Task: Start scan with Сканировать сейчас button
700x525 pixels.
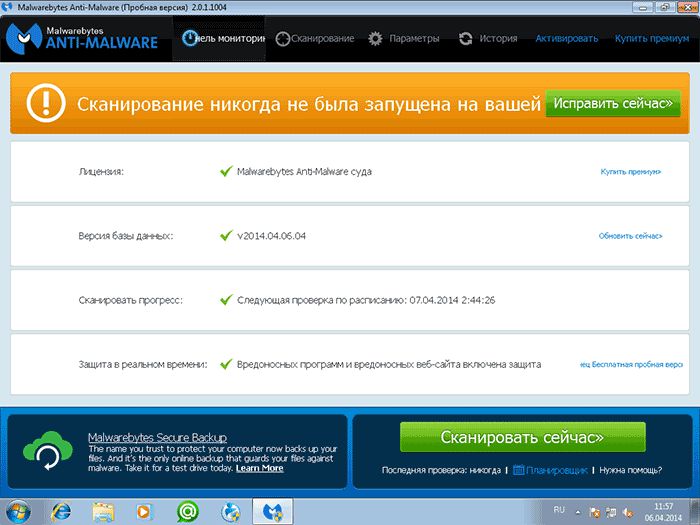Action: 523,437
